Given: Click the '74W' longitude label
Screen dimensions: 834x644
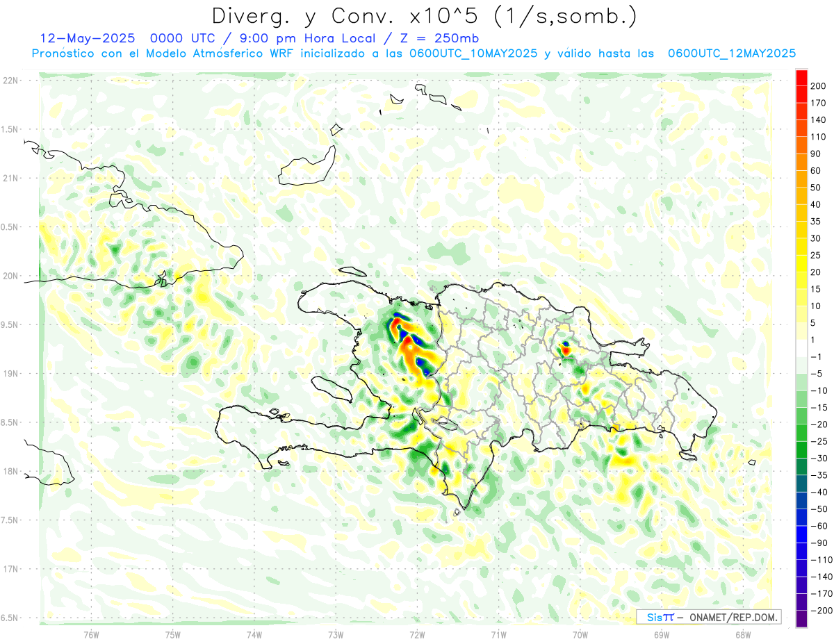Looking at the screenshot, I should click(x=254, y=634).
